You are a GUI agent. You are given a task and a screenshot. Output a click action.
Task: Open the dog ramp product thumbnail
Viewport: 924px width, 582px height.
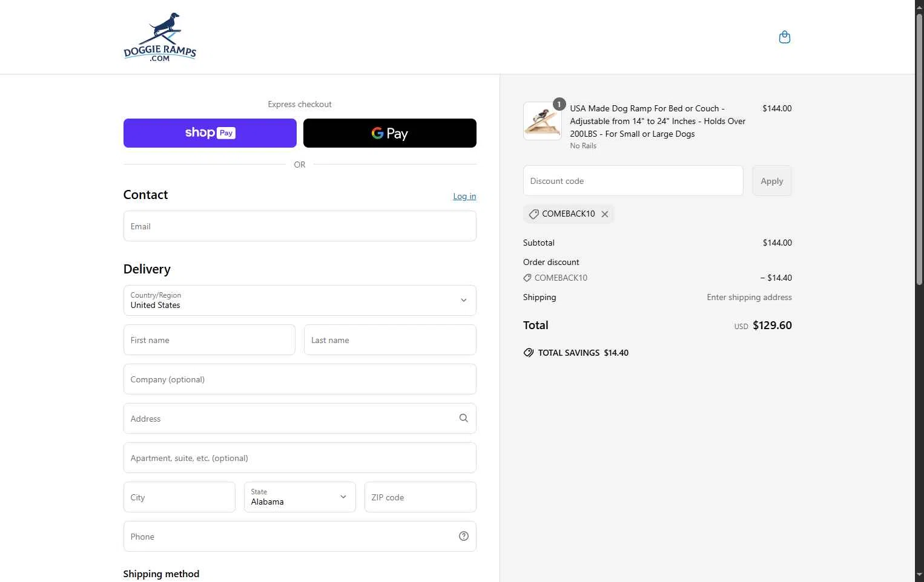[x=542, y=121]
